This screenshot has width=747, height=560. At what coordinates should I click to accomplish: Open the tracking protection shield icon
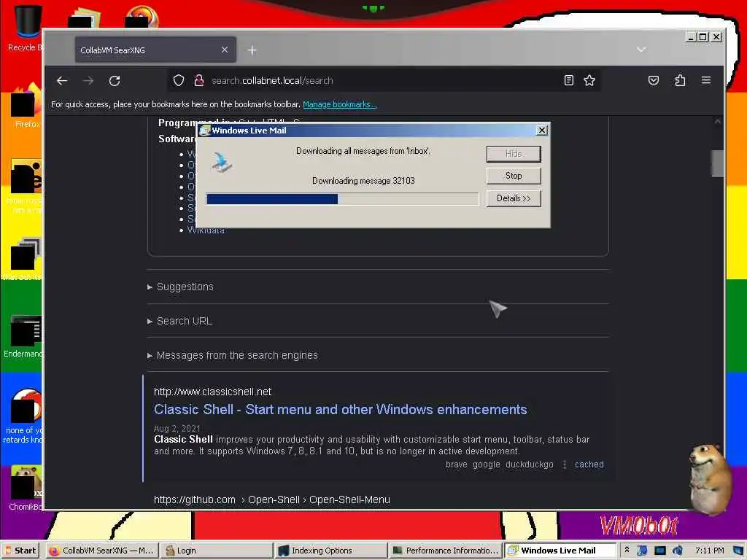[x=179, y=80]
